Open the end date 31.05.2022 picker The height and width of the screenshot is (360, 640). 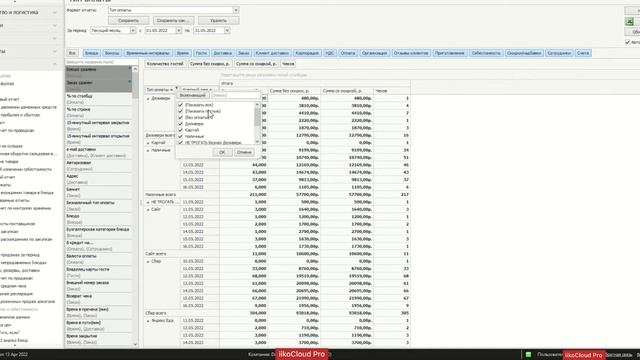point(227,31)
